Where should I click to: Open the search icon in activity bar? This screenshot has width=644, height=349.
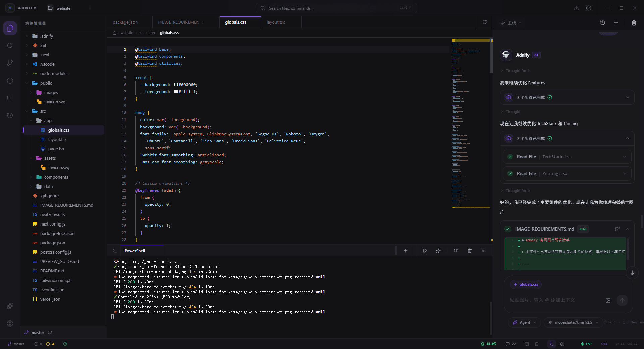coord(10,46)
